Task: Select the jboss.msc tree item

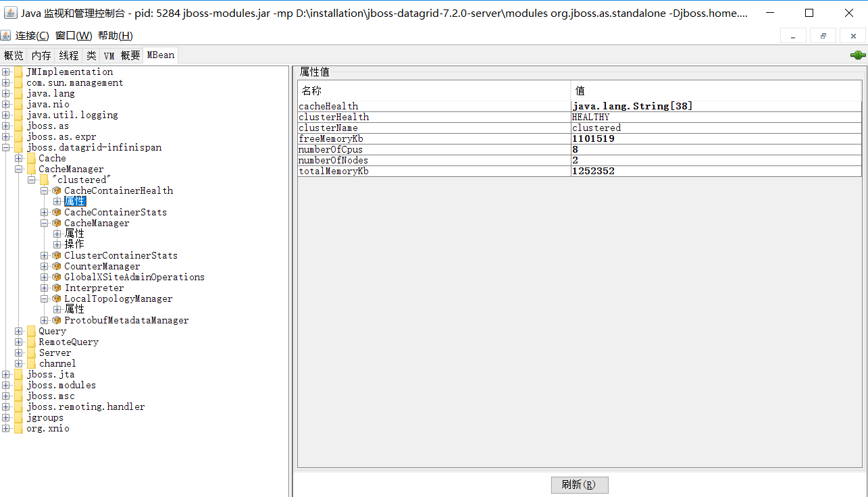Action: (51, 396)
